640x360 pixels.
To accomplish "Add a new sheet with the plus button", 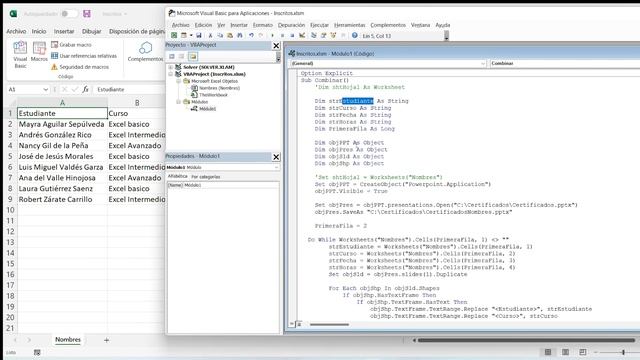I will [107, 340].
